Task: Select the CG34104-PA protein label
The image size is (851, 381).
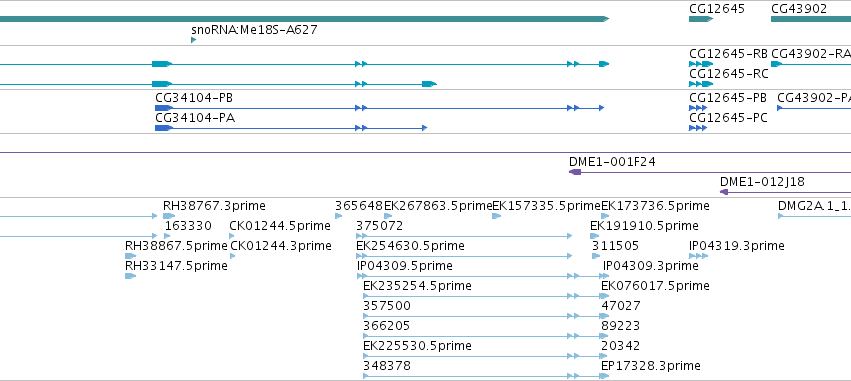Action: click(x=195, y=118)
